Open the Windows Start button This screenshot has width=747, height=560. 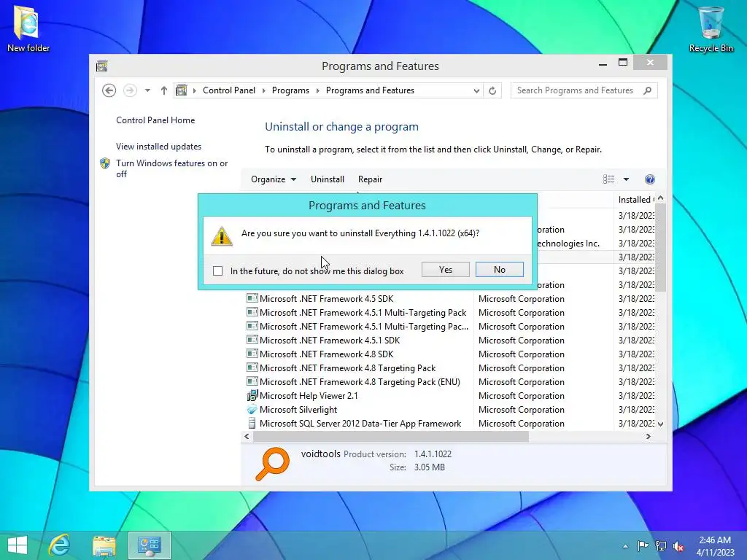click(18, 545)
